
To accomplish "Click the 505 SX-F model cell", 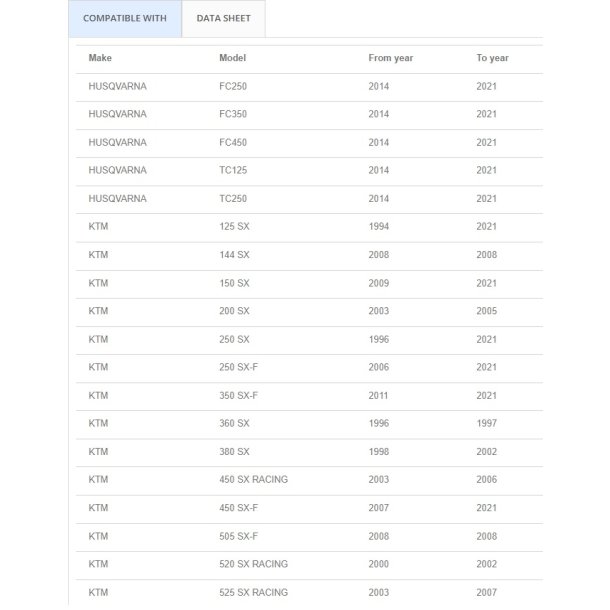I will (238, 536).
